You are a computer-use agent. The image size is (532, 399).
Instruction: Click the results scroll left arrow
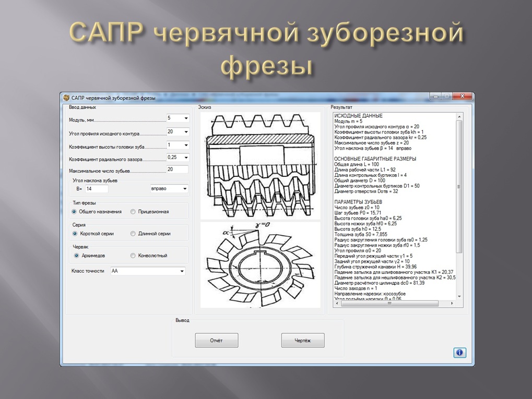click(337, 304)
